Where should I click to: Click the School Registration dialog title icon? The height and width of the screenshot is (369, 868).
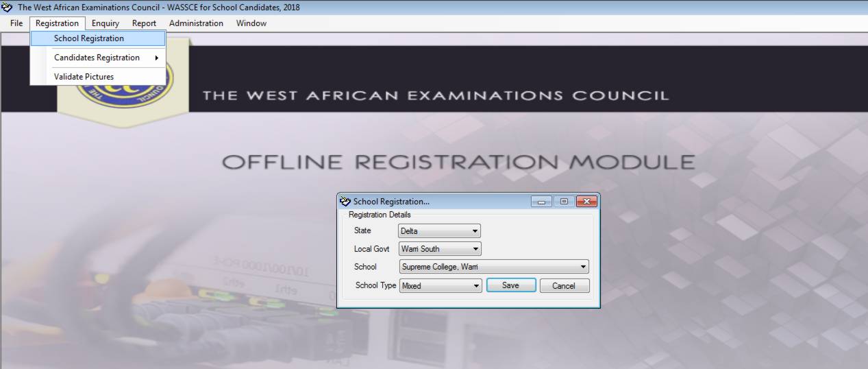pos(345,202)
